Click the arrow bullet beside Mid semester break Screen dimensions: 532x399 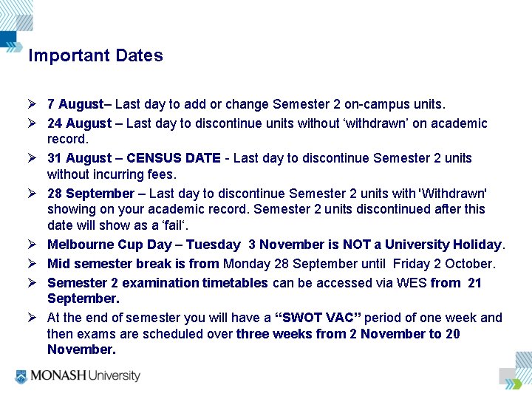point(33,263)
